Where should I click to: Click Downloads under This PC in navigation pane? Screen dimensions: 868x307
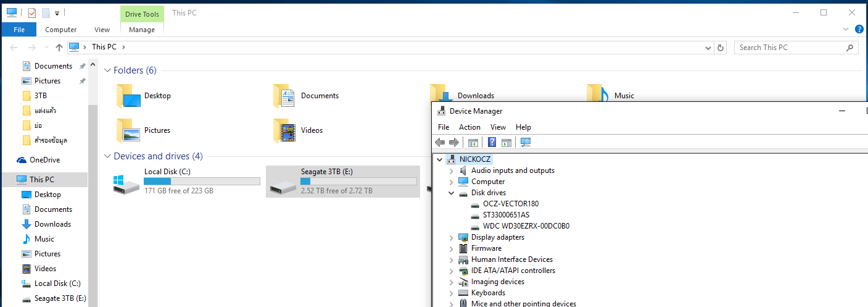click(x=52, y=224)
